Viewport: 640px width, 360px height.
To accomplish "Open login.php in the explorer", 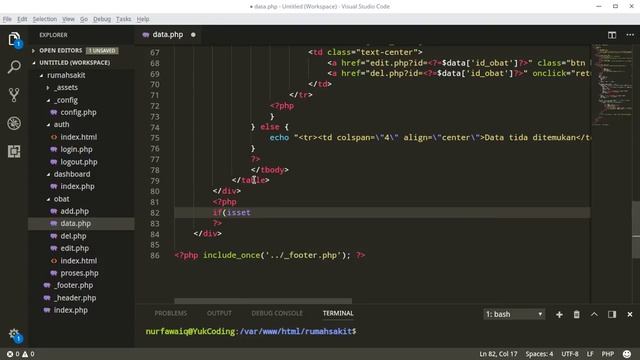I will tap(76, 149).
